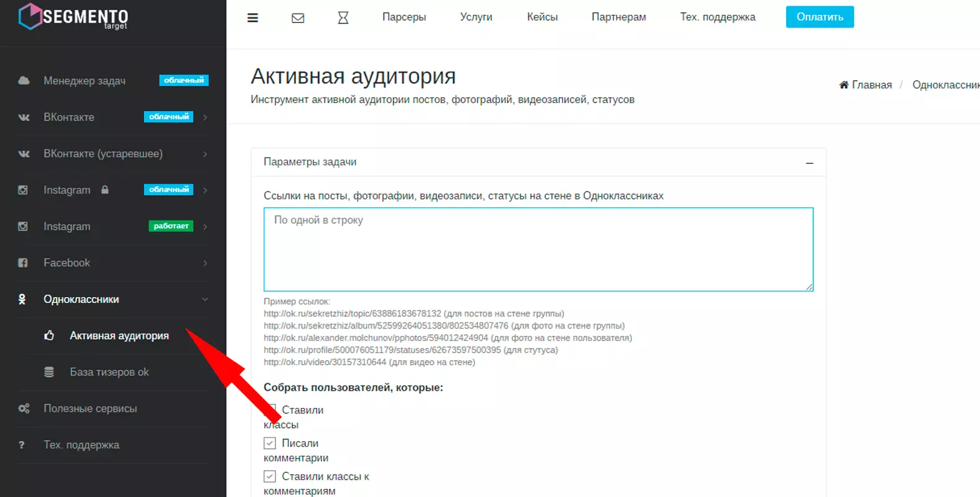Expand ВКонтакте (устаревшее) submenu chevron

(205, 154)
